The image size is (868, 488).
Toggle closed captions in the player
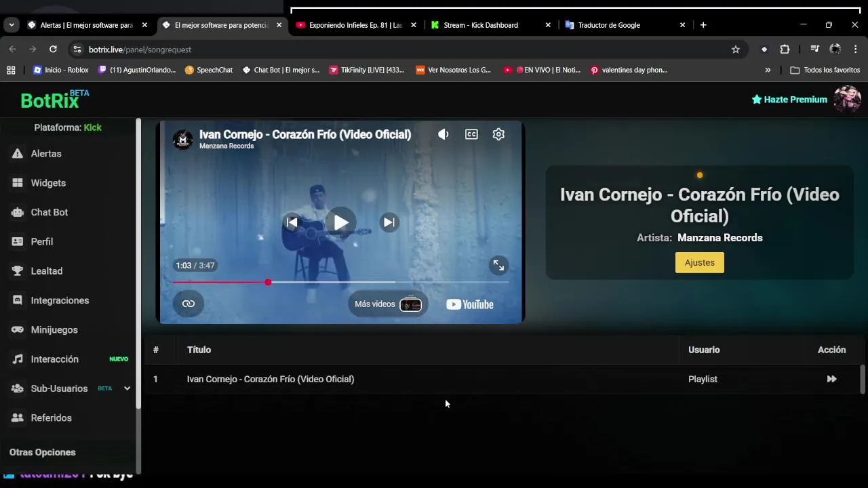click(x=471, y=134)
